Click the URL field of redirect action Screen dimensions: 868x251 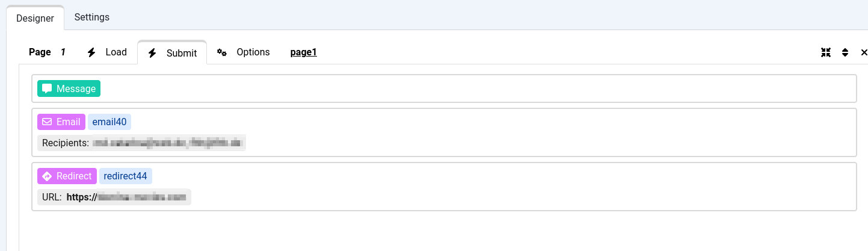[114, 197]
